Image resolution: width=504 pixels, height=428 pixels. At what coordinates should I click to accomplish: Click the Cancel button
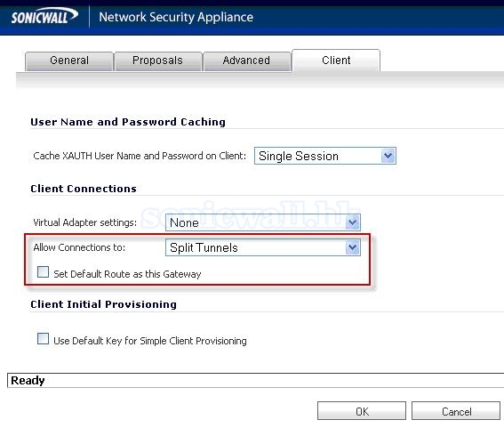(x=456, y=411)
